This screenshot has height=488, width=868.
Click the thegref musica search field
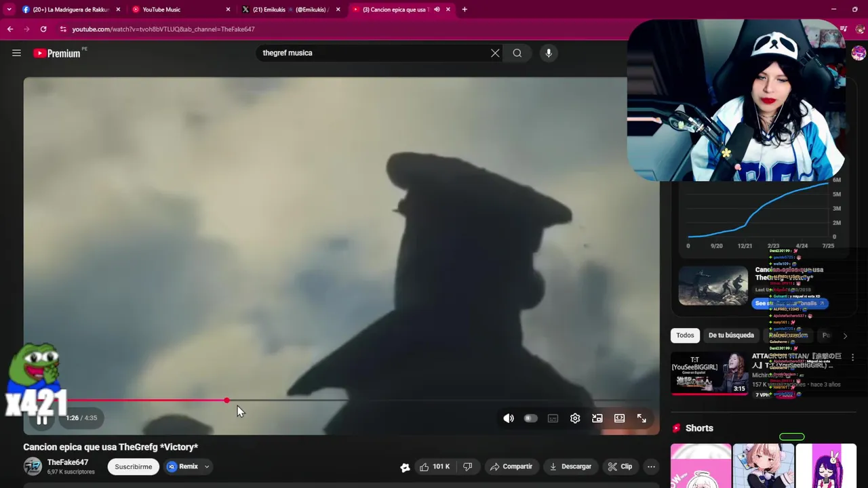point(373,53)
